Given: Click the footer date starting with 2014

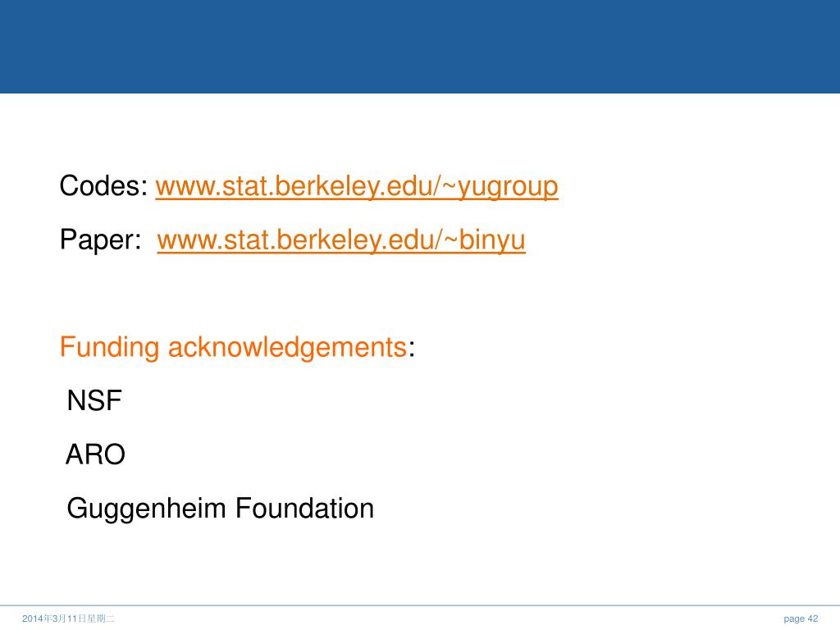Looking at the screenshot, I should click(x=68, y=619).
